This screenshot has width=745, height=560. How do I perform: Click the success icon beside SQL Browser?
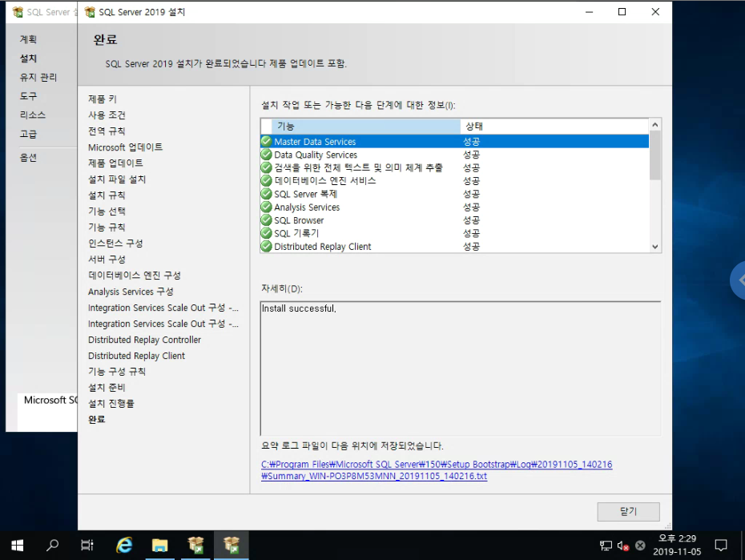pos(267,220)
